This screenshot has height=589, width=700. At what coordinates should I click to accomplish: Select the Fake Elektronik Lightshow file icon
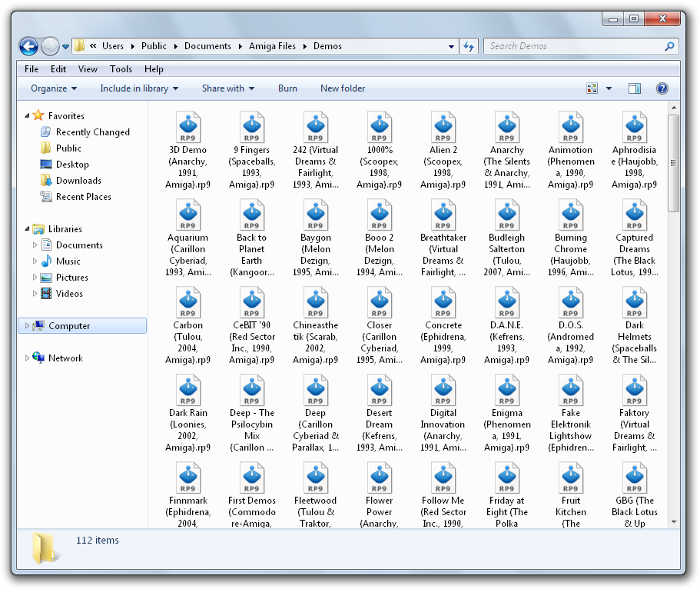pos(571,390)
